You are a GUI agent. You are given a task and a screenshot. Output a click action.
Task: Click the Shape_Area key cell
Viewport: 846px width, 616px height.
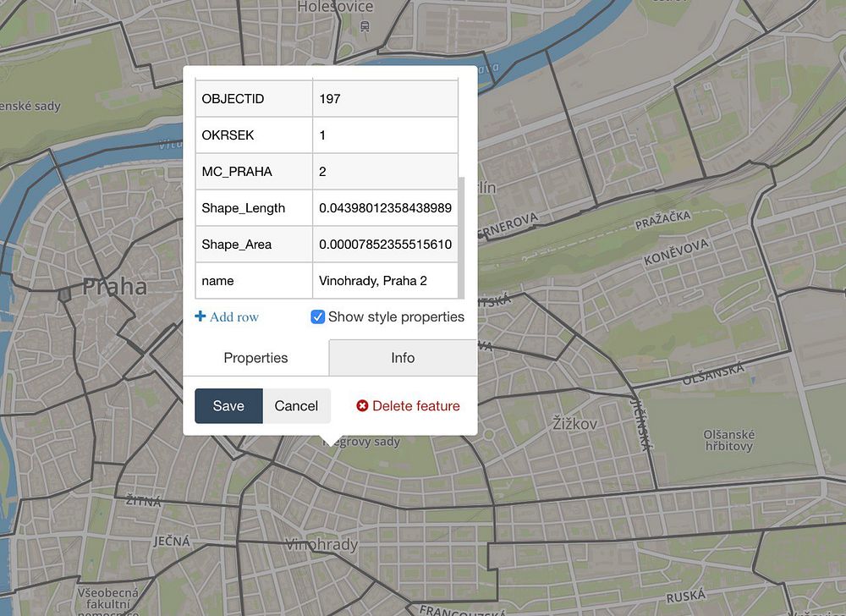[x=254, y=245]
